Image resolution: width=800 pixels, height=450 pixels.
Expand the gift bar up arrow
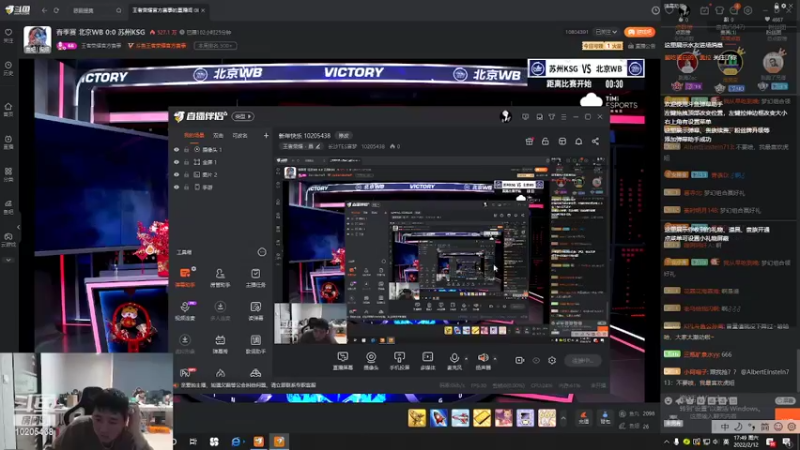[x=563, y=418]
